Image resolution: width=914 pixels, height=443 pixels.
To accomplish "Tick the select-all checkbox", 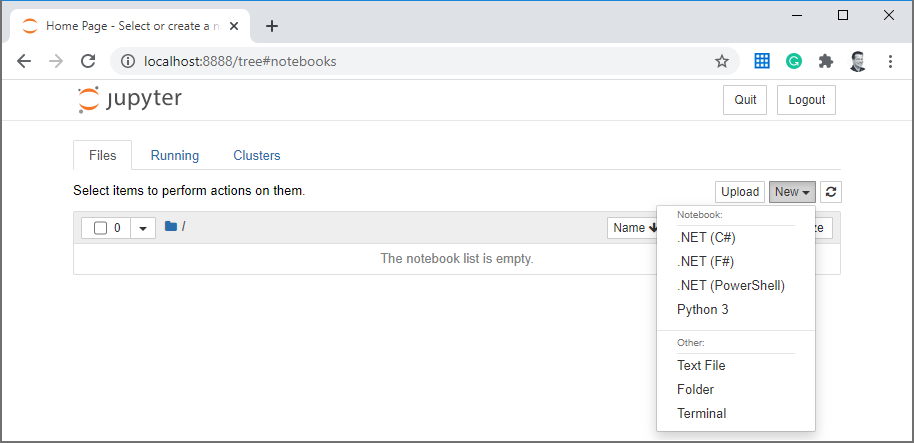I will [100, 228].
